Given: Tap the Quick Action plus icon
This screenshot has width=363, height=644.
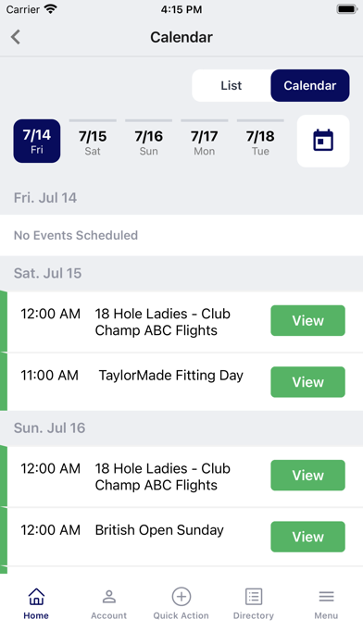Looking at the screenshot, I should [181, 597].
